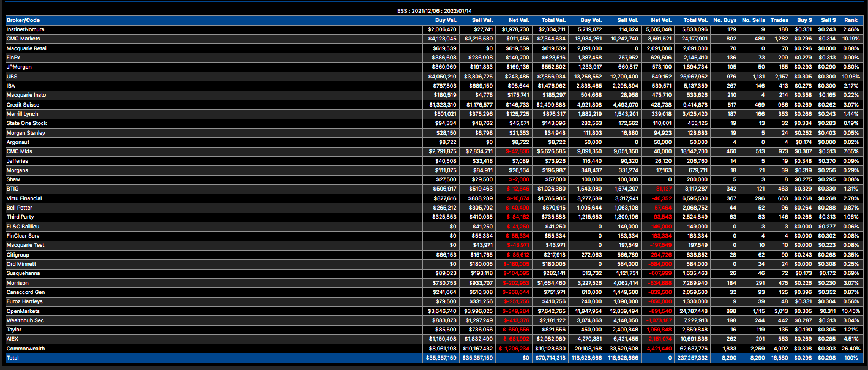Click InstinetNomura's Buy Val. cell $2,006,470
Image resolution: width=868 pixels, height=370 pixels.
point(443,29)
